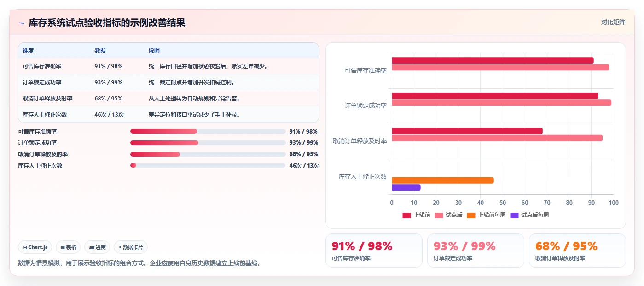Click the 46次 / 13次 table cell

[x=109, y=115]
